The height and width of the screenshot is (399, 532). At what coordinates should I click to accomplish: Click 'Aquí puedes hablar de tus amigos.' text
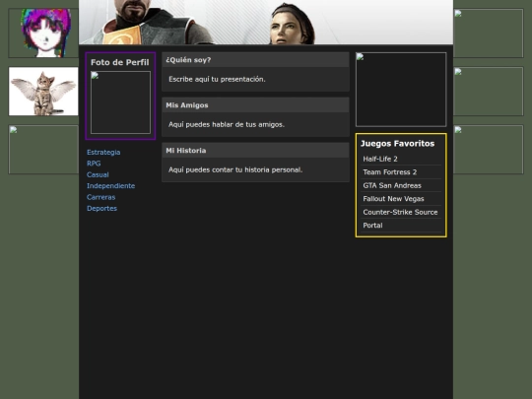tap(227, 124)
